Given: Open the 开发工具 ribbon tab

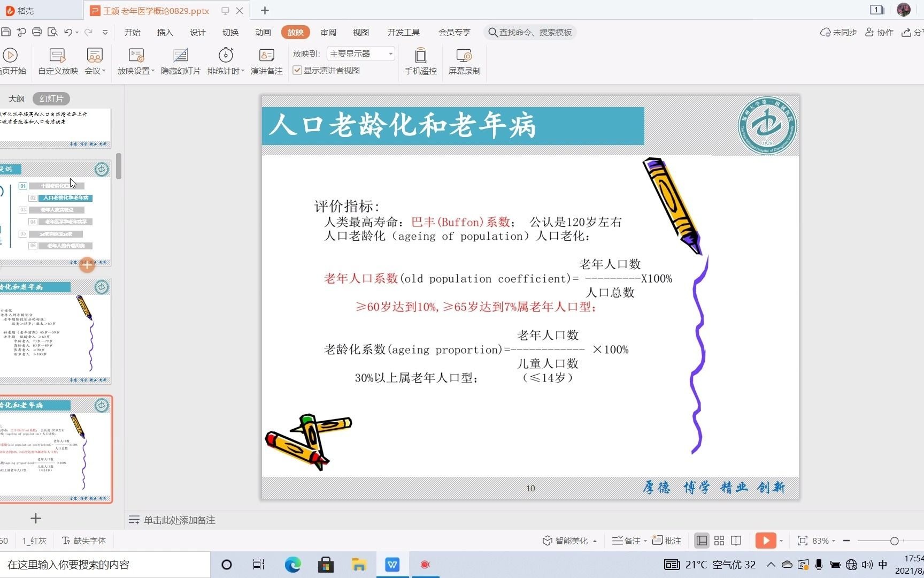Looking at the screenshot, I should [404, 32].
